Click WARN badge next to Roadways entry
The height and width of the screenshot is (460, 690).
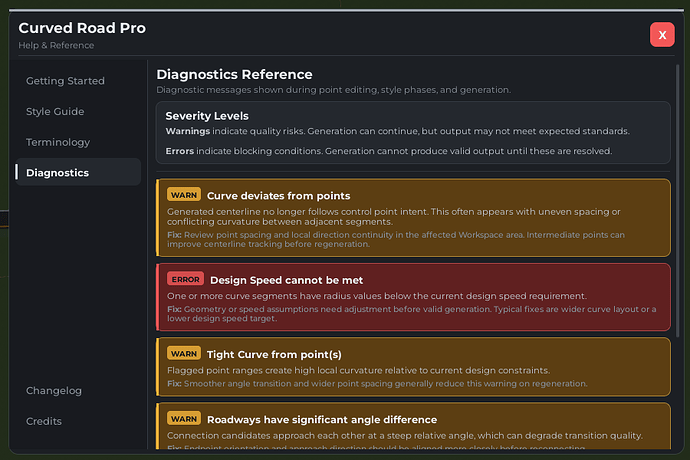184,418
